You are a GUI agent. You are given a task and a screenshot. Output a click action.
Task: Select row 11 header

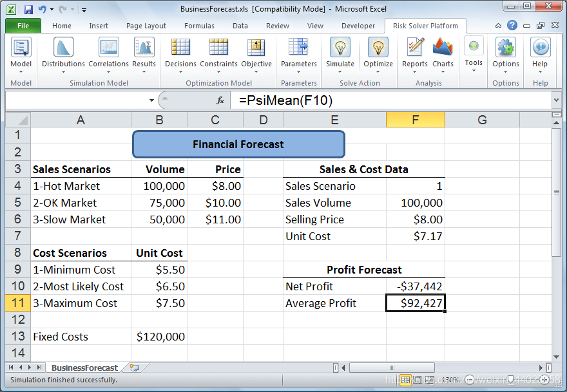(18, 303)
